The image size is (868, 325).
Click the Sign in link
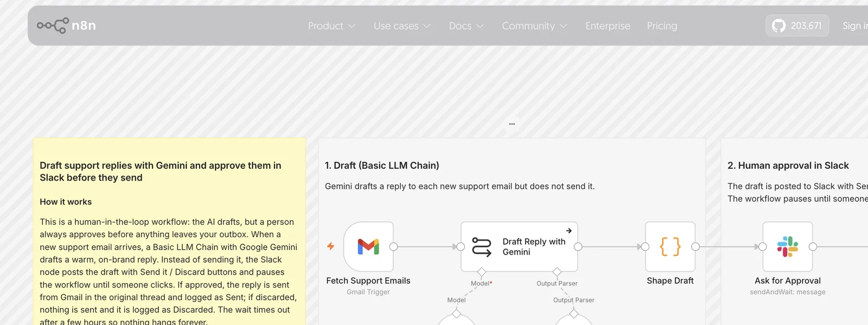[855, 26]
